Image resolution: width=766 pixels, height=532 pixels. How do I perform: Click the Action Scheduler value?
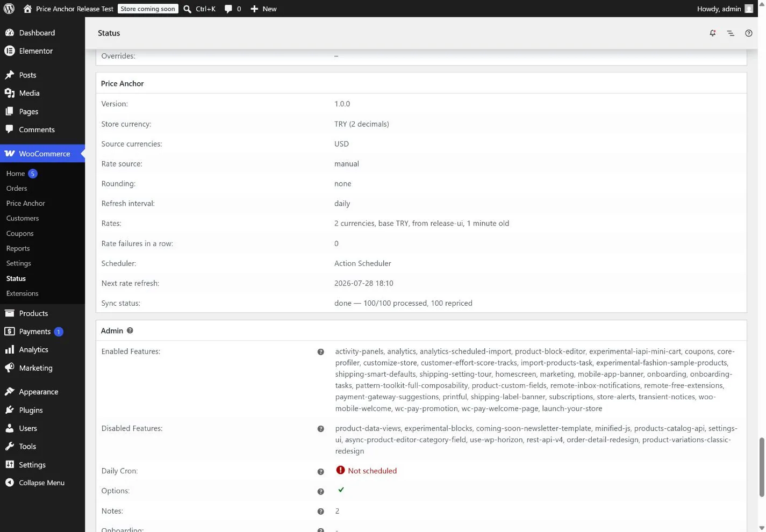(363, 263)
